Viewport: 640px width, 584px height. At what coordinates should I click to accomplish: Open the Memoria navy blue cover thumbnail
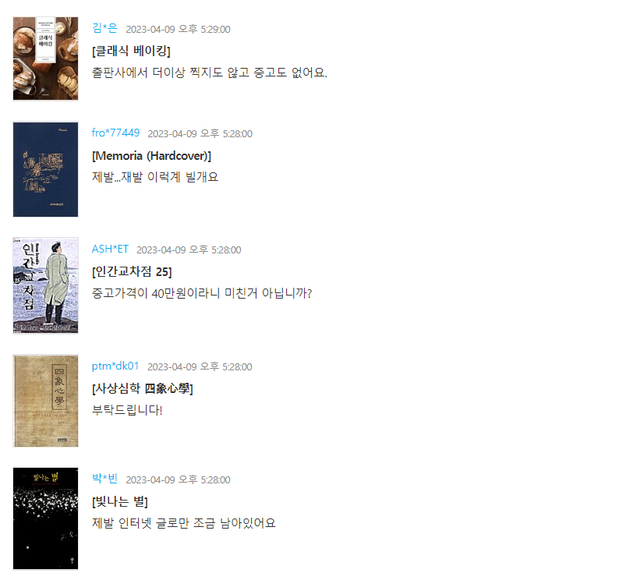coord(45,169)
